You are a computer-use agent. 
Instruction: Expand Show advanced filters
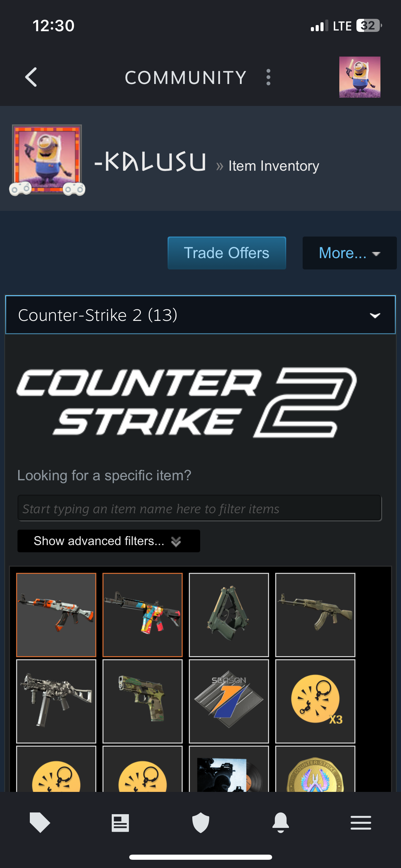click(x=109, y=541)
